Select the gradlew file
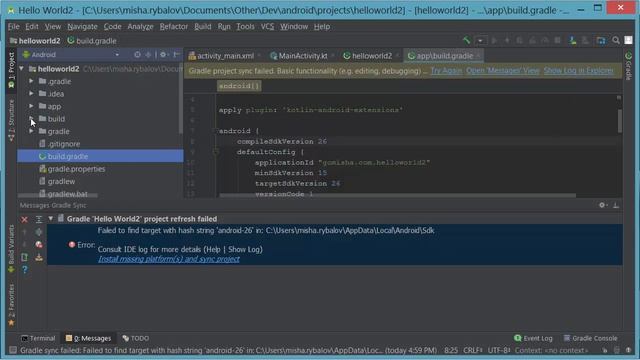Screen dimensions: 640x360 click(x=57, y=181)
